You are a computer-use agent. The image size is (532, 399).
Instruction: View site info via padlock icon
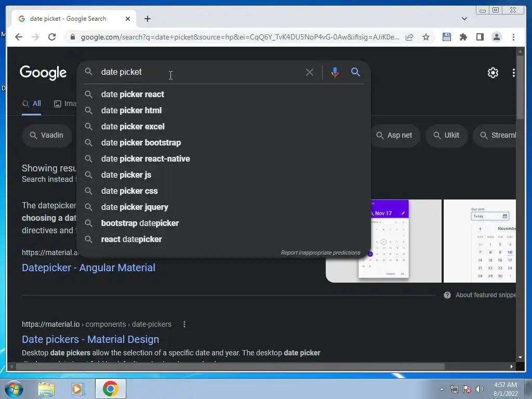tap(72, 37)
